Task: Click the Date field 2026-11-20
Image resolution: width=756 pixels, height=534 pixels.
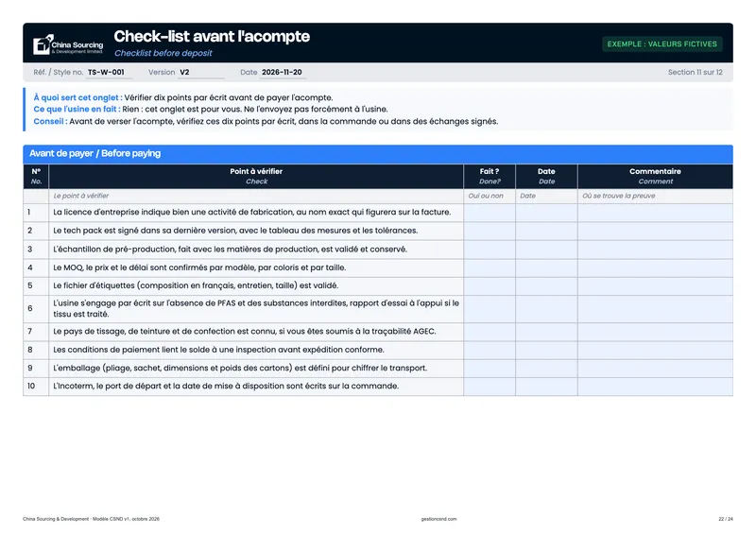Action: click(x=283, y=73)
